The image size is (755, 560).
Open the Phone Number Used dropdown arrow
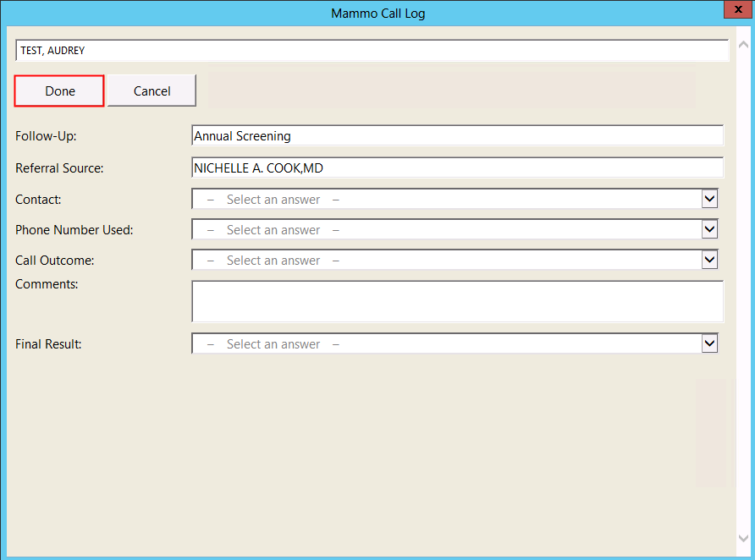pos(709,230)
